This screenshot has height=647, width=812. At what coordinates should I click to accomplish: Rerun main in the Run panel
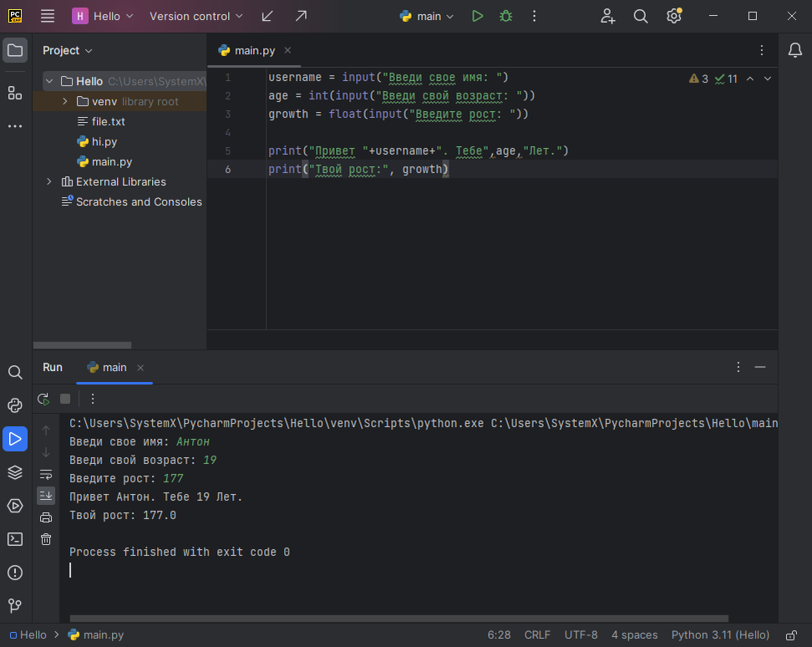point(43,399)
